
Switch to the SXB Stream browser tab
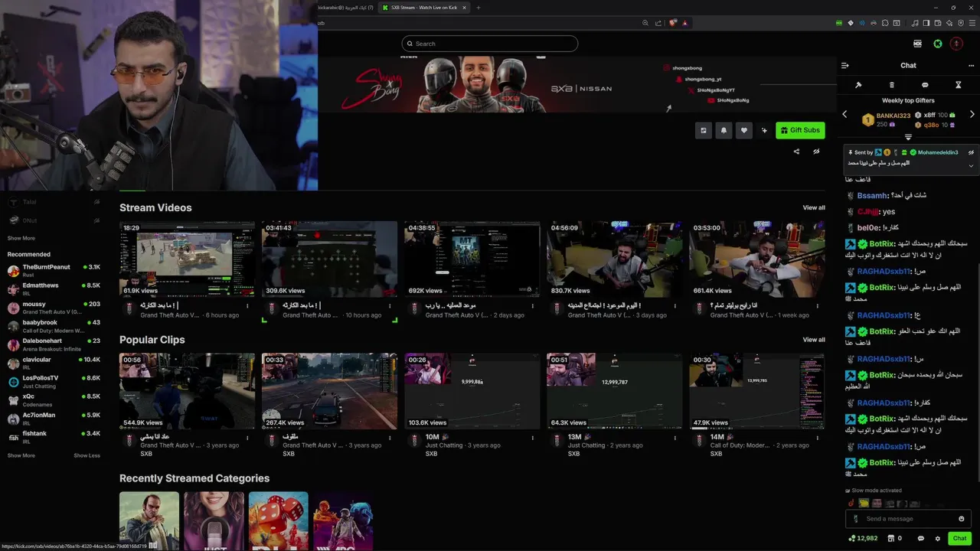[x=423, y=8]
